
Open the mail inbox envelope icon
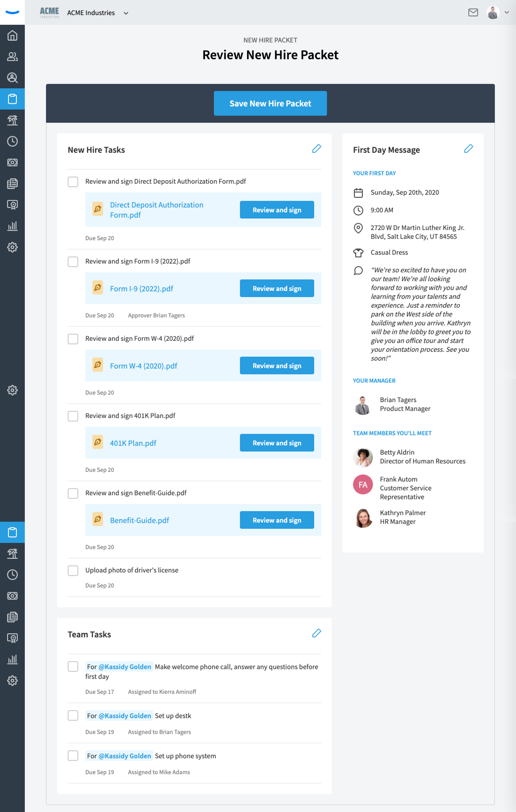pos(473,12)
